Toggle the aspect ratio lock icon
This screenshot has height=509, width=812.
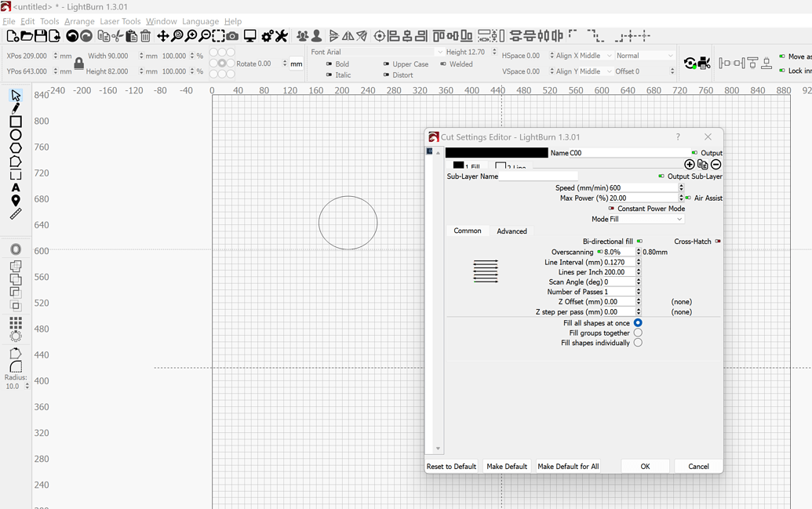pyautogui.click(x=78, y=64)
